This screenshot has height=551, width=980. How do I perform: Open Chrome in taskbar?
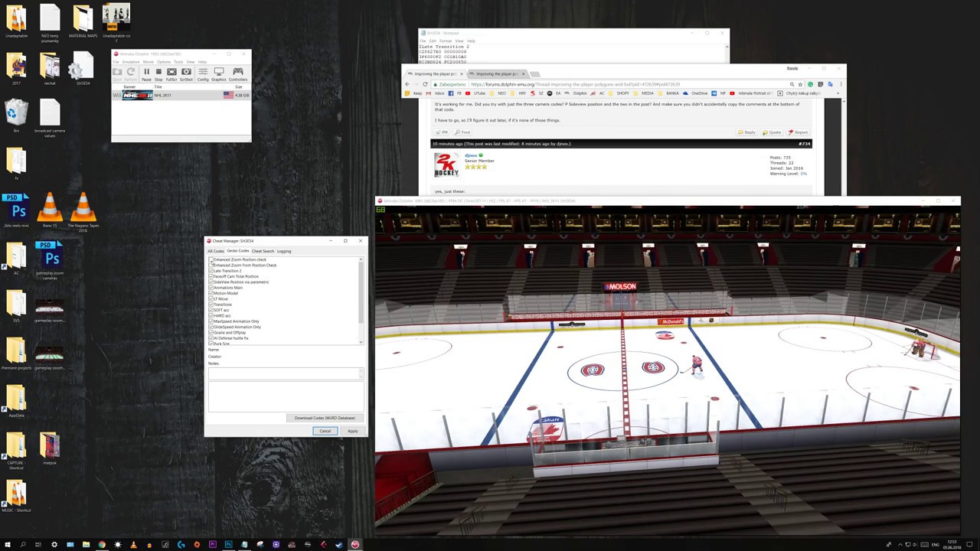(102, 545)
